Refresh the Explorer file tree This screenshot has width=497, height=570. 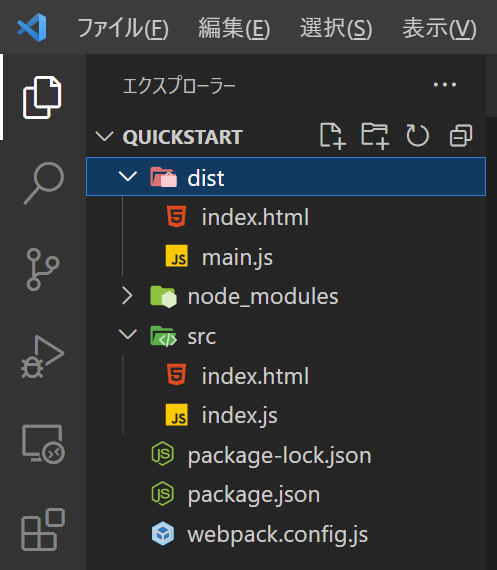[x=417, y=136]
